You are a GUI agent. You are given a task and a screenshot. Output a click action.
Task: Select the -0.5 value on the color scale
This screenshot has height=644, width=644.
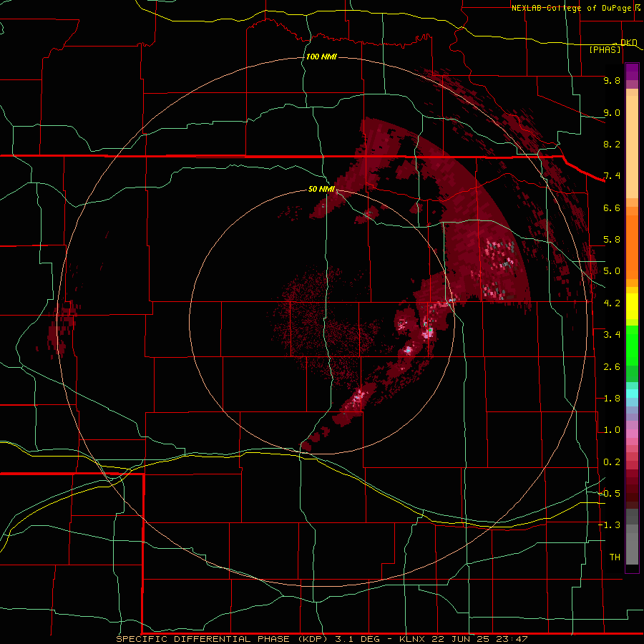[x=609, y=494]
